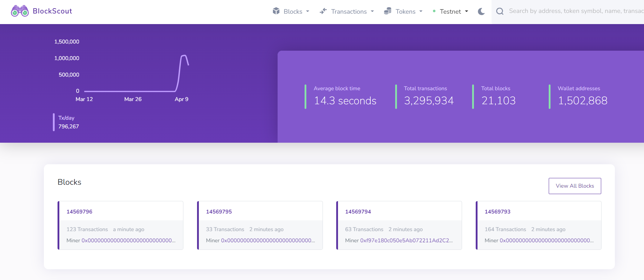This screenshot has width=644, height=280.
Task: Click the total blocks value 21,103
Action: pyautogui.click(x=498, y=101)
